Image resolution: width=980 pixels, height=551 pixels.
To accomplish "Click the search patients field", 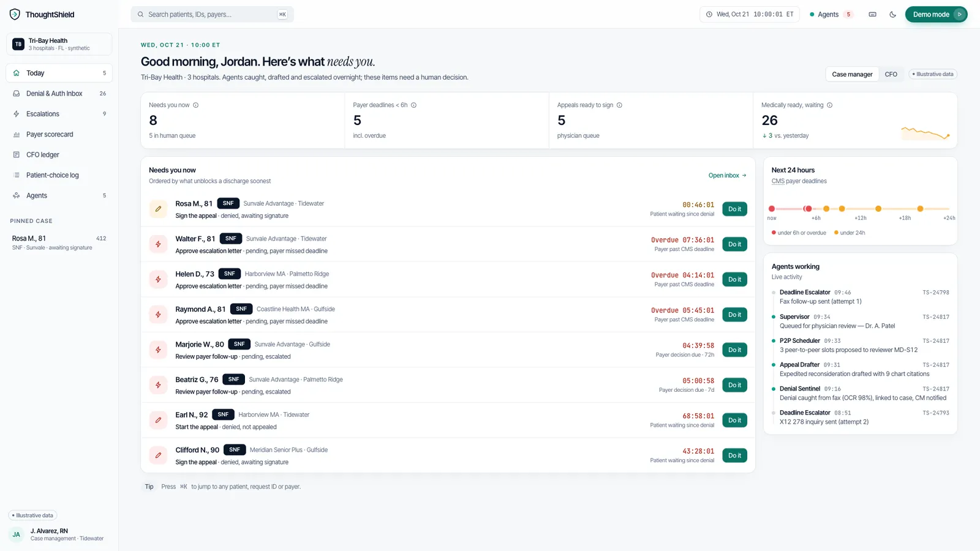I will [212, 14].
